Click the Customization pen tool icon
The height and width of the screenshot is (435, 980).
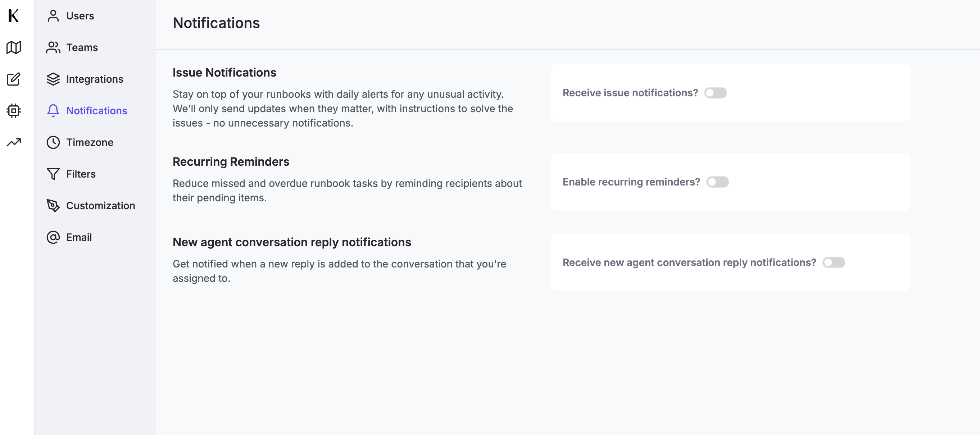pyautogui.click(x=53, y=205)
